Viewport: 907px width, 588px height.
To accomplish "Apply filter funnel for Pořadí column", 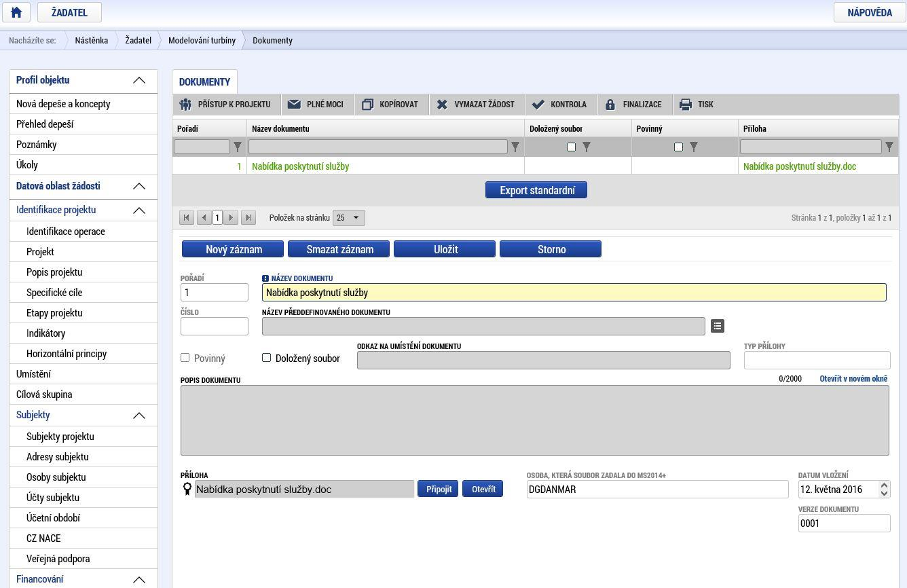I will coord(238,147).
